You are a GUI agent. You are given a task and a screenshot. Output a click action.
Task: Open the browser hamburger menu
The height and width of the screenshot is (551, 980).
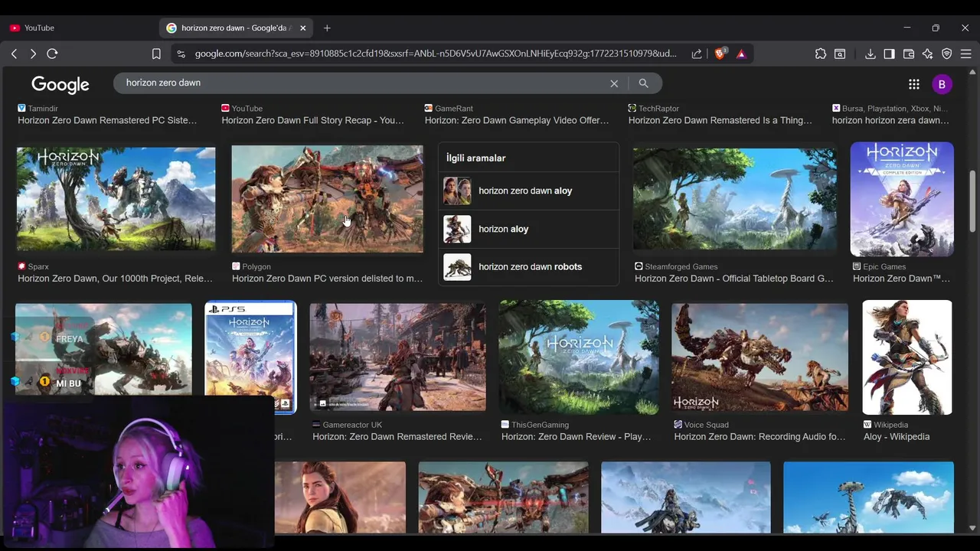[966, 54]
